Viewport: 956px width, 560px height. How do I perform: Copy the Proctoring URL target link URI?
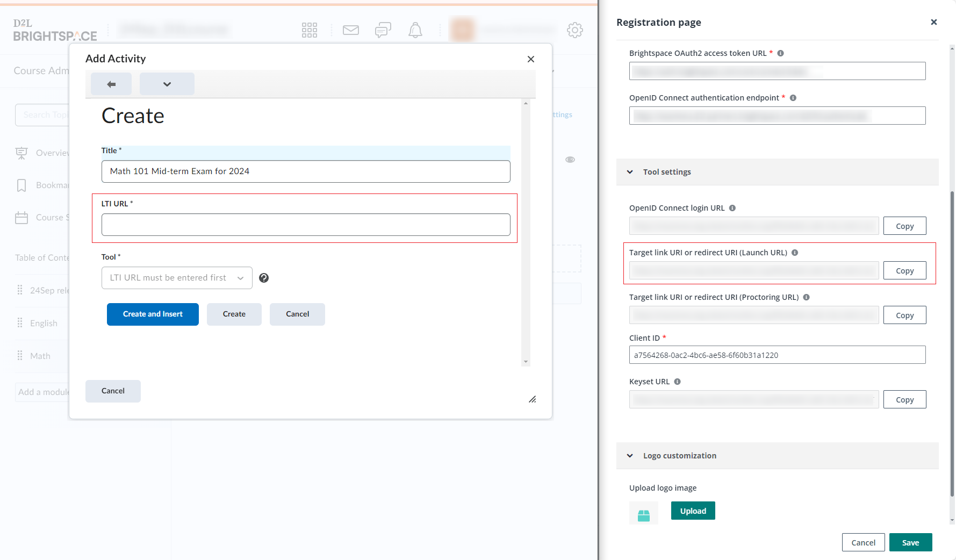click(x=905, y=315)
